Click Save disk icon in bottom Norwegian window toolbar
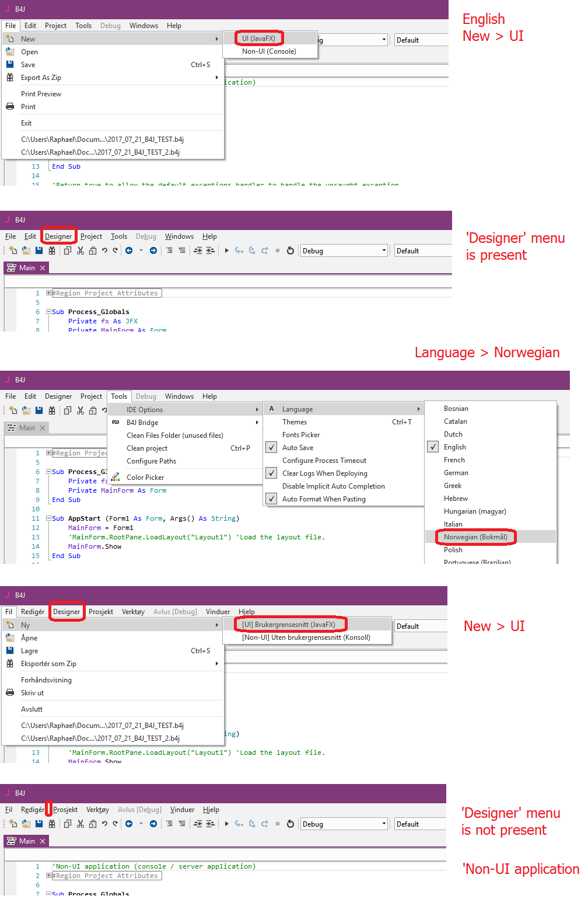Viewport: 588px width, 906px height. pyautogui.click(x=39, y=824)
